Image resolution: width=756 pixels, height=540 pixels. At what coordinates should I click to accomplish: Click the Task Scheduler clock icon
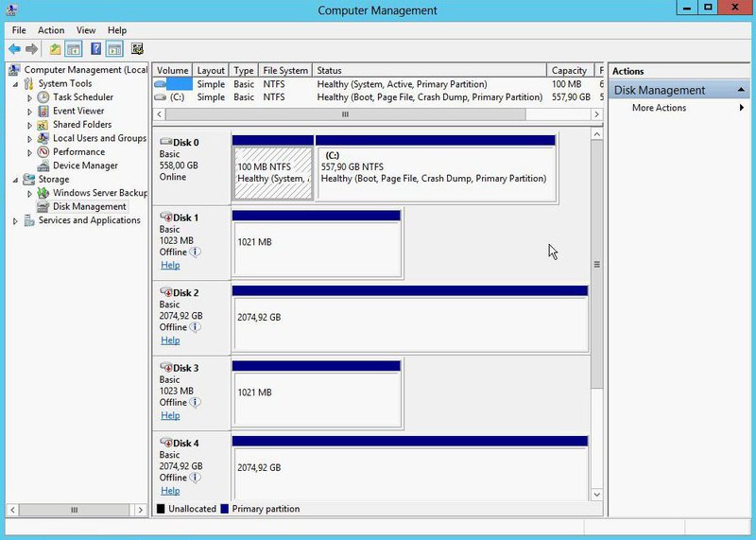coord(43,97)
